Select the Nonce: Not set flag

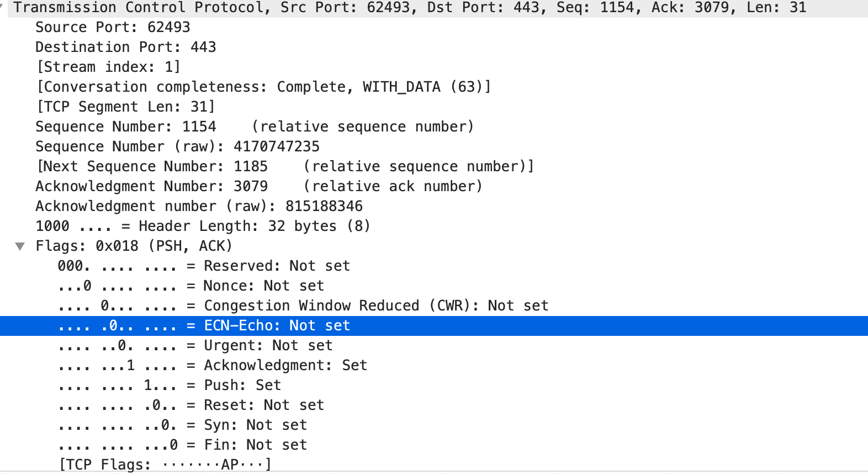point(191,286)
